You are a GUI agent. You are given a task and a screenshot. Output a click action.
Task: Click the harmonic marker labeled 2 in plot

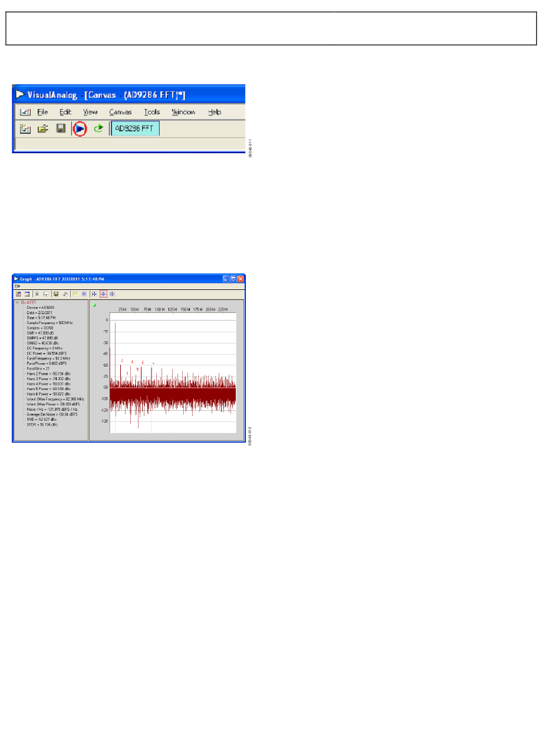[122, 360]
